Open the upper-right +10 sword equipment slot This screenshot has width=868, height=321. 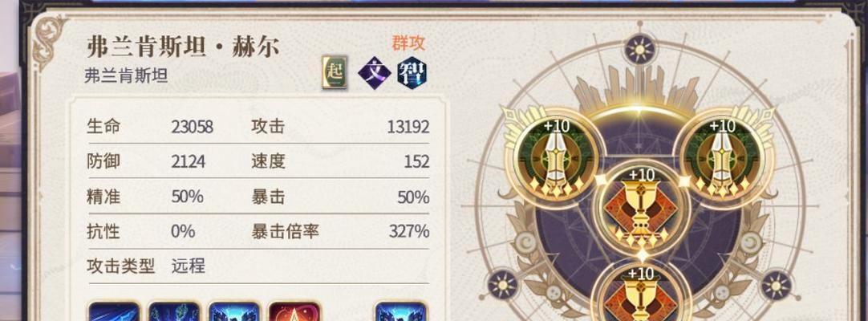pos(722,158)
